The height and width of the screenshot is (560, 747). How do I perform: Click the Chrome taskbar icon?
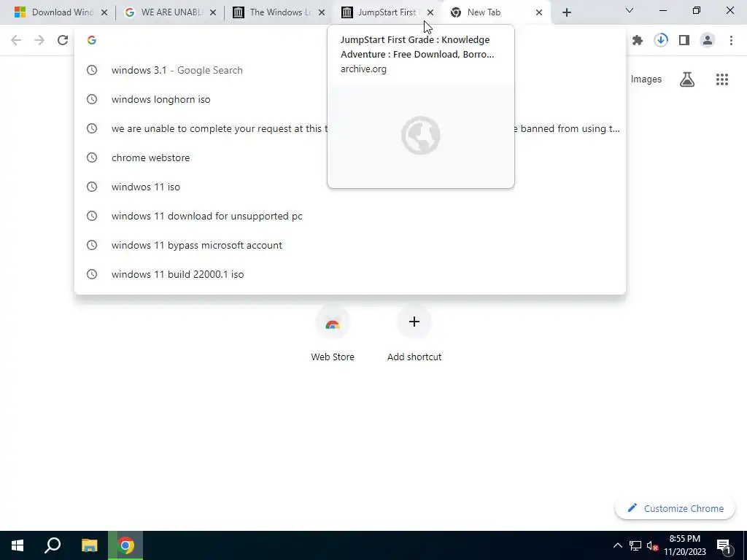pyautogui.click(x=125, y=545)
